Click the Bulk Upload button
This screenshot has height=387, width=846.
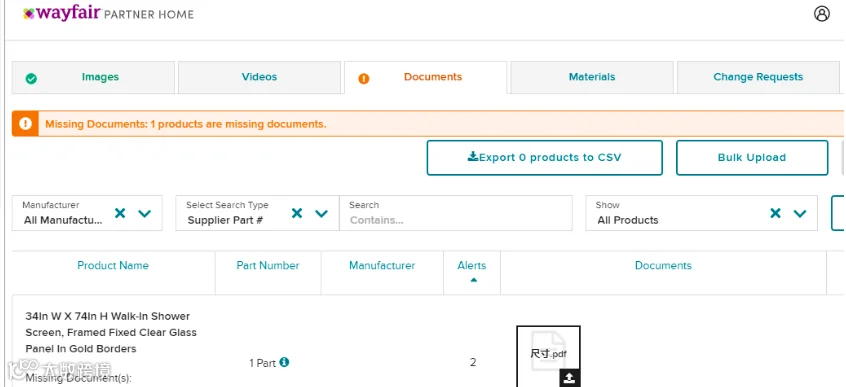point(752,158)
